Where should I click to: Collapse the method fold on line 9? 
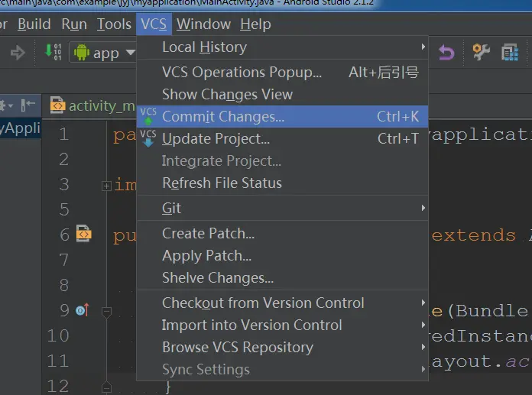coord(106,311)
